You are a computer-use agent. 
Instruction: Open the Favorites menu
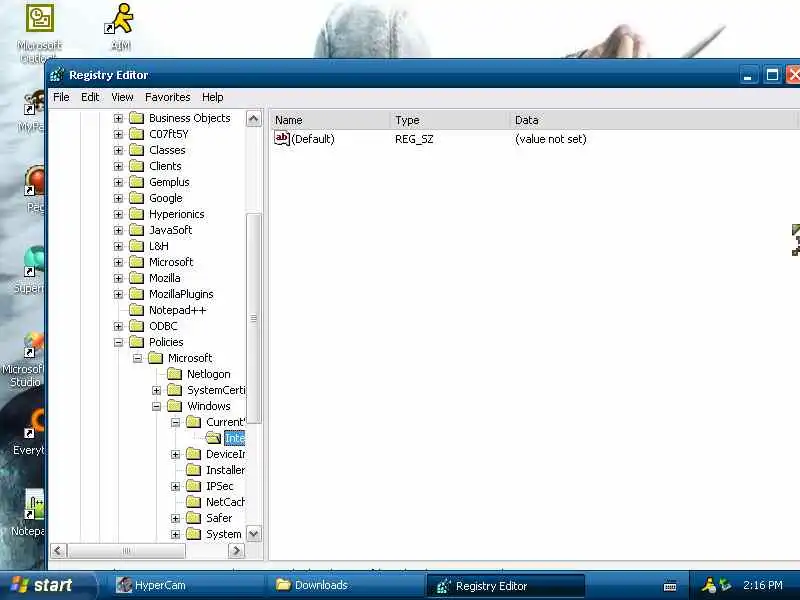pos(167,97)
